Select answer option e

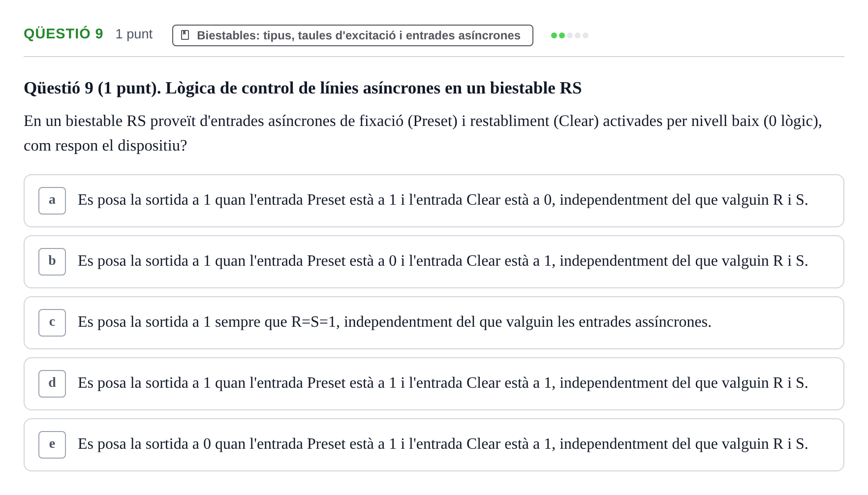tap(434, 445)
